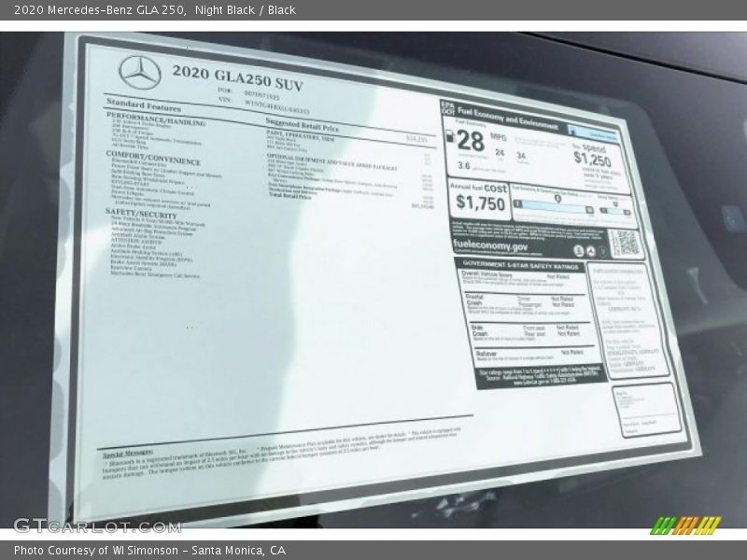The height and width of the screenshot is (560, 747).
Task: Click the colored stripes logo at the bottom right
Action: 686,525
